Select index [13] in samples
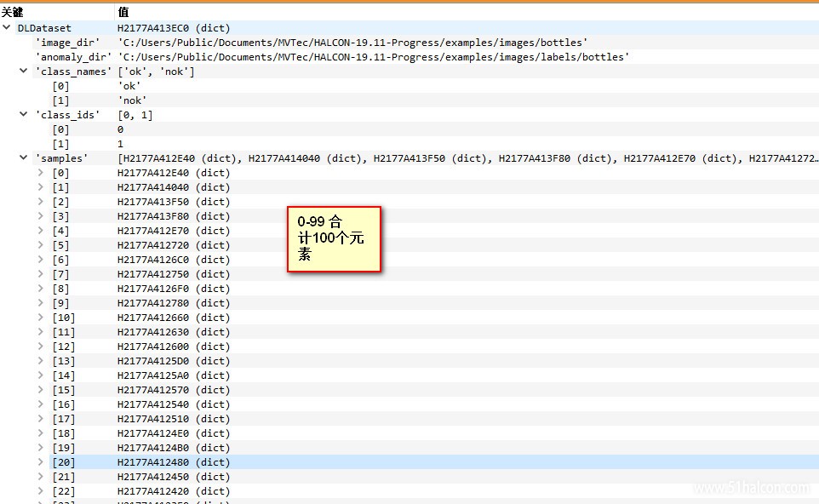Screen dimensions: 819x504 [64, 361]
